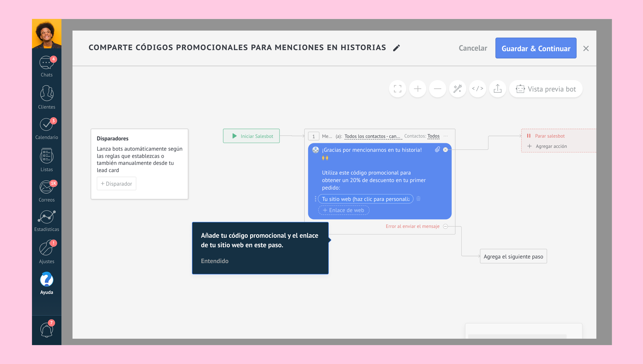Viewport: 643px width, 364px height.
Task: Open notifications bell
Action: [x=47, y=329]
